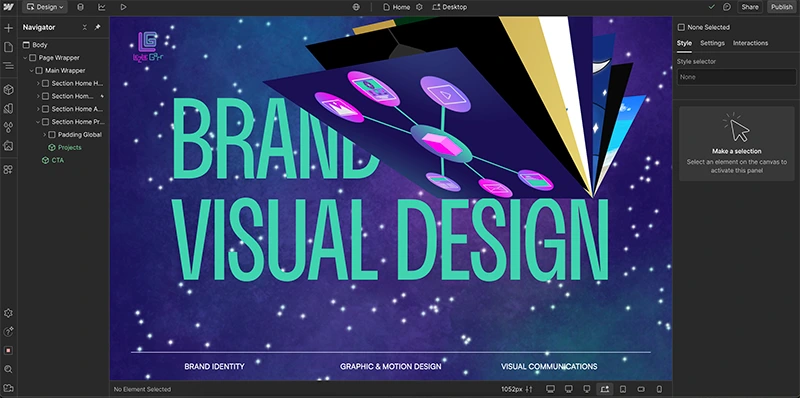Select the CTA component in Navigator
The image size is (800, 398).
pyautogui.click(x=53, y=160)
